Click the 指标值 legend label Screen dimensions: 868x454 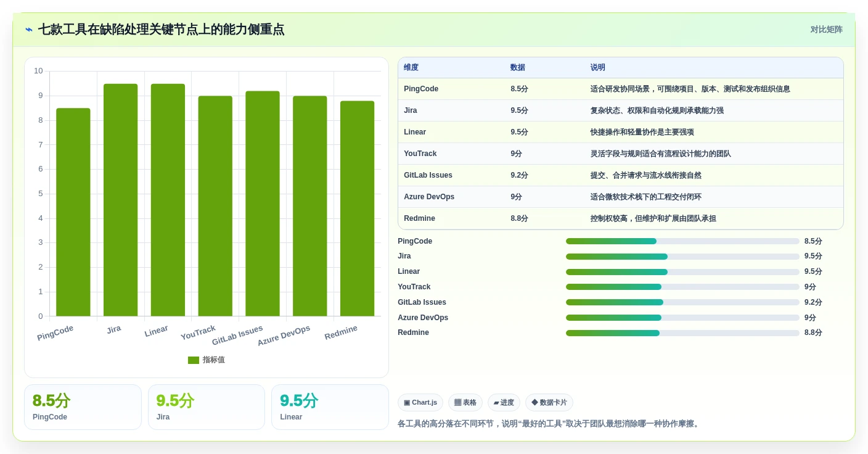click(x=214, y=360)
